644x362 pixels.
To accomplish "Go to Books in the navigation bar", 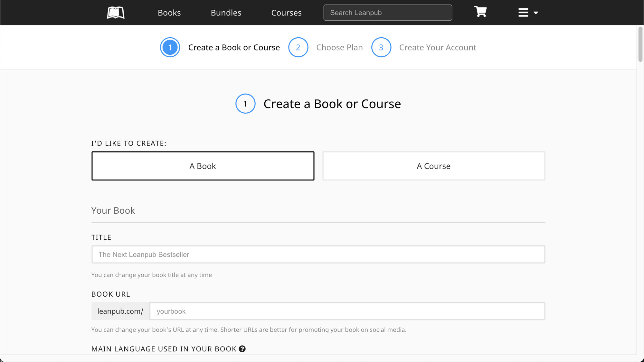I will pyautogui.click(x=169, y=13).
